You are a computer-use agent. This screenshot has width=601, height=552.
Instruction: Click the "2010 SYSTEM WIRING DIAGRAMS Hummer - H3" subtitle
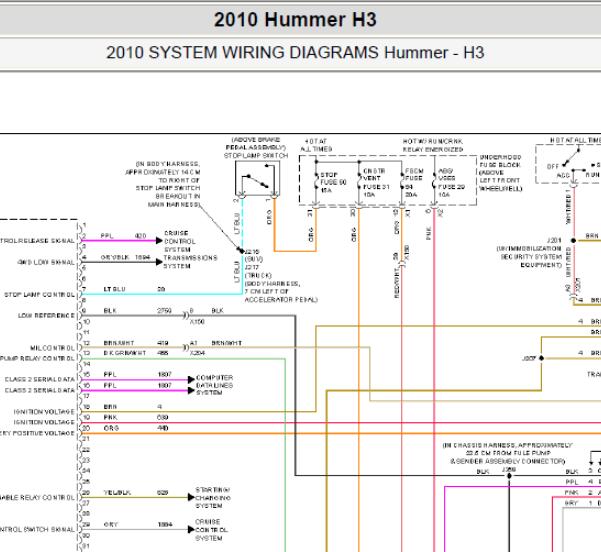pyautogui.click(x=295, y=53)
